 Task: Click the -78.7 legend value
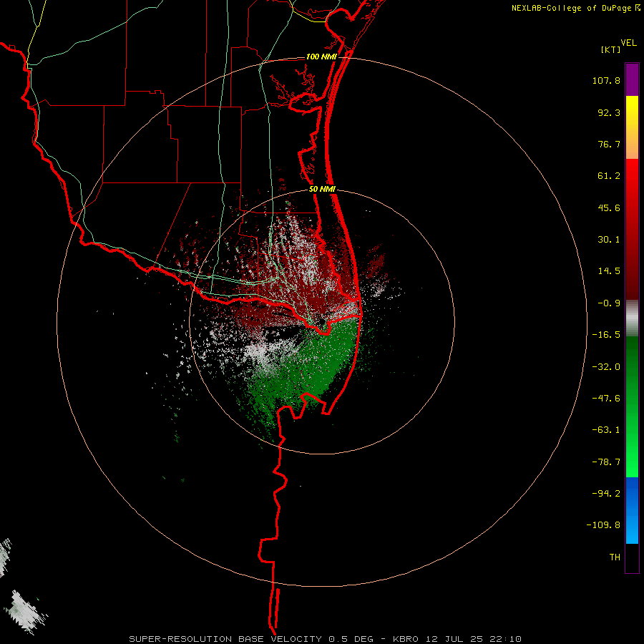(x=606, y=462)
